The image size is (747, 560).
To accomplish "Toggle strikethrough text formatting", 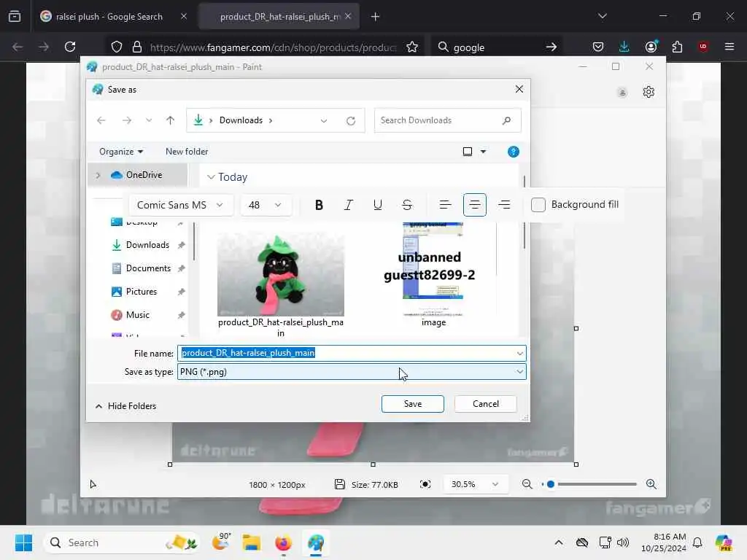I will (407, 205).
